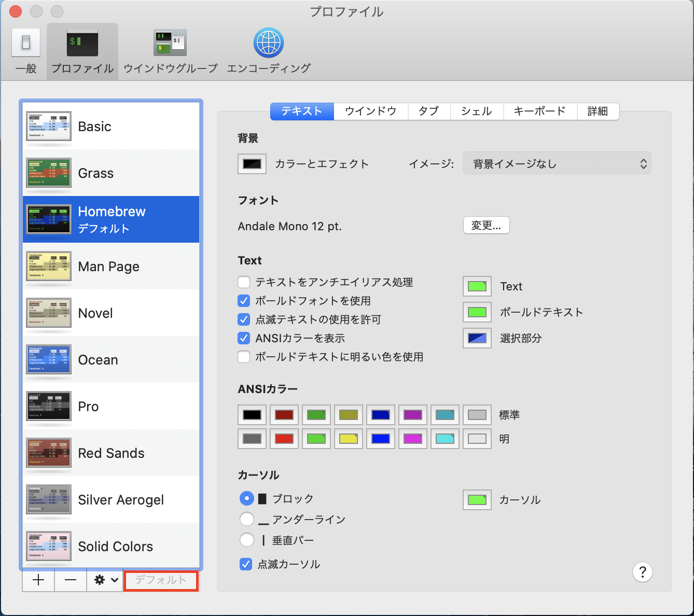Open the Text color well
694x616 pixels.
coord(477,286)
